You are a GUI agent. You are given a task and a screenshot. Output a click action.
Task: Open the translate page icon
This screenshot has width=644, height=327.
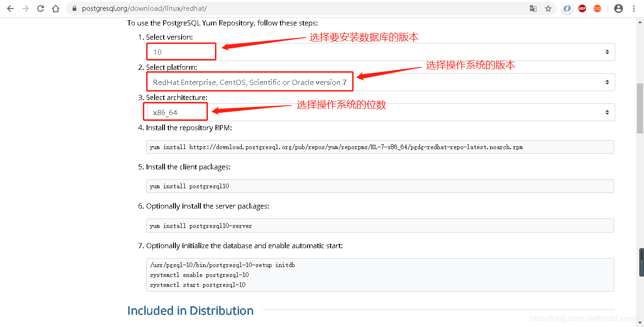point(533,8)
